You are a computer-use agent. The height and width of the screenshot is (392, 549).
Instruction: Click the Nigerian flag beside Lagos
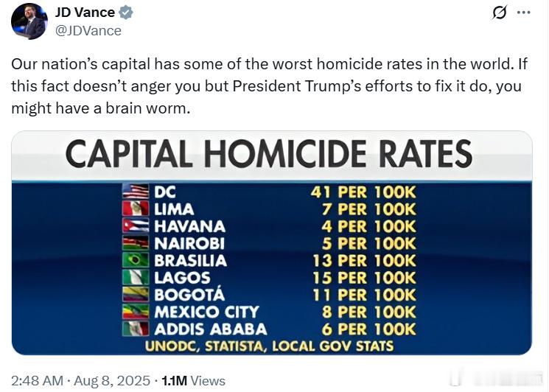tap(136, 278)
